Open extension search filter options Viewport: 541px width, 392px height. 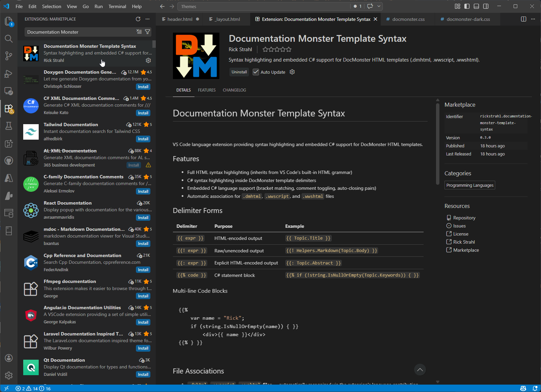coord(147,32)
